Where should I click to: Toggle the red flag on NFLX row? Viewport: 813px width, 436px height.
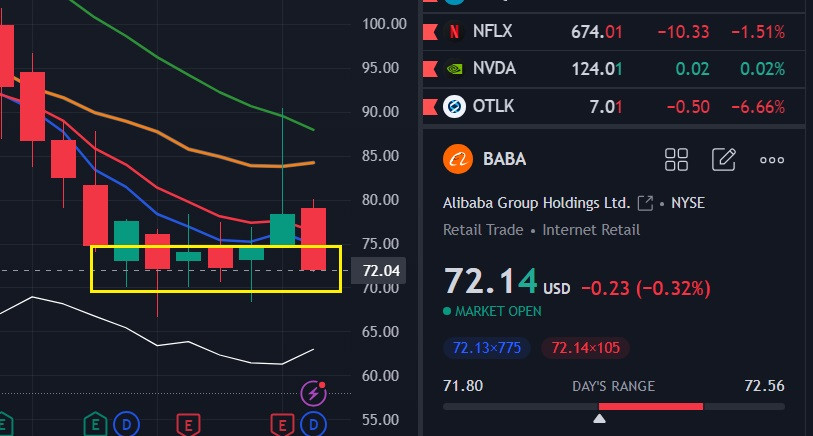[x=430, y=32]
